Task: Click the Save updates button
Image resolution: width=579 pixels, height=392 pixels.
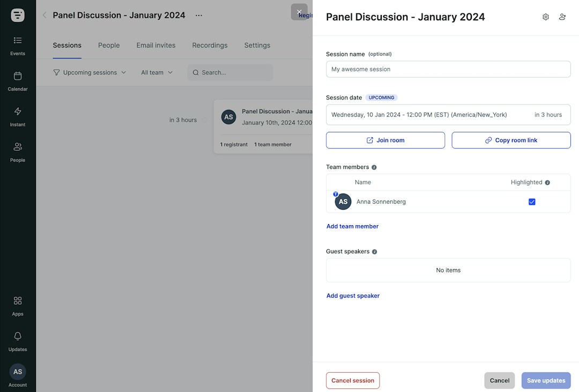Action: click(546, 381)
